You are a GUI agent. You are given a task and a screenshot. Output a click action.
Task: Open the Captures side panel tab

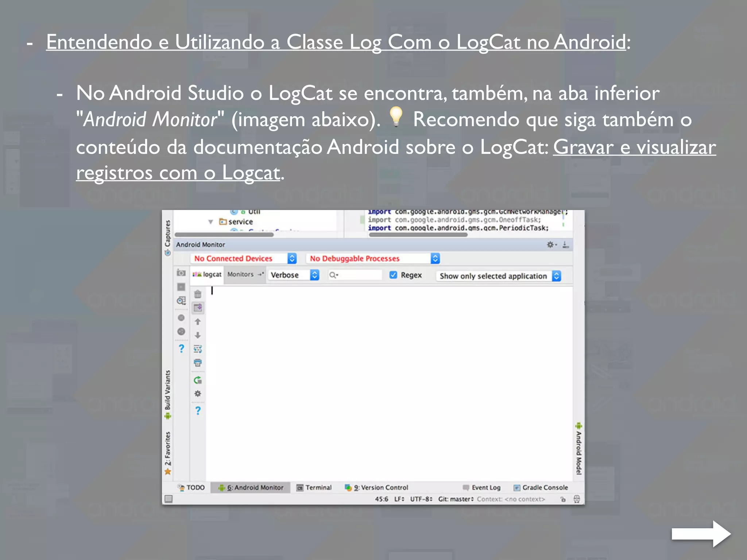point(167,238)
